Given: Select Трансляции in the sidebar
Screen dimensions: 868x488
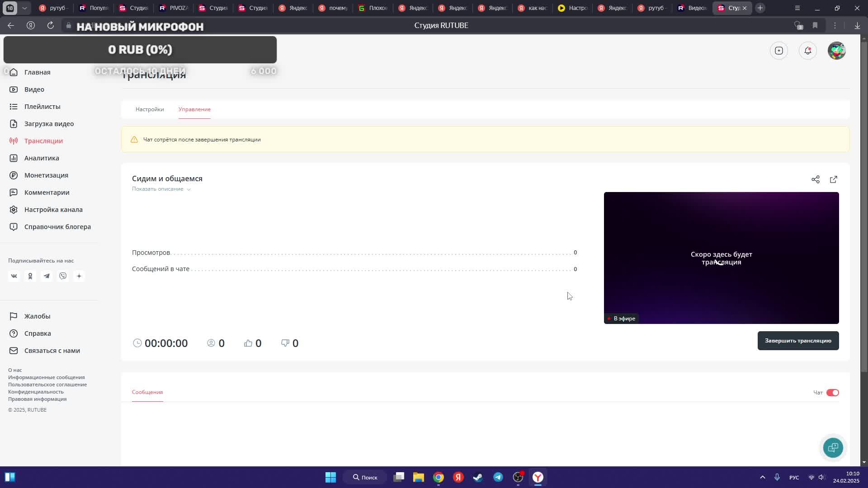Looking at the screenshot, I should point(36,141).
